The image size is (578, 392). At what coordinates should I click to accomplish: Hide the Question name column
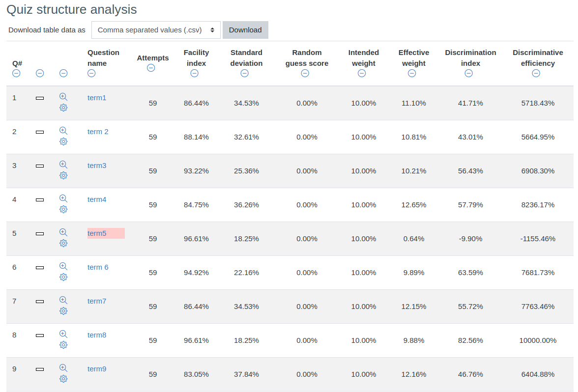[91, 73]
